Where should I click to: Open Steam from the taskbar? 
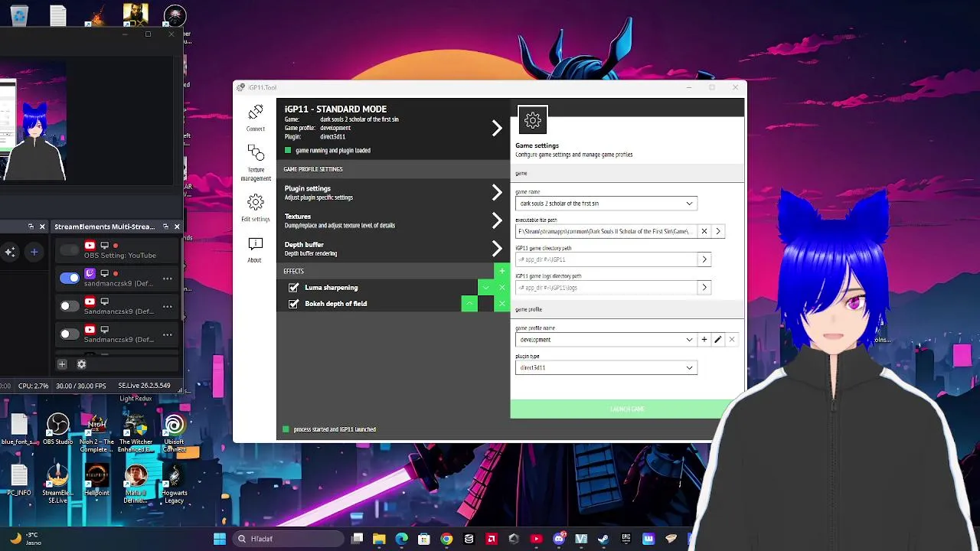tap(603, 539)
